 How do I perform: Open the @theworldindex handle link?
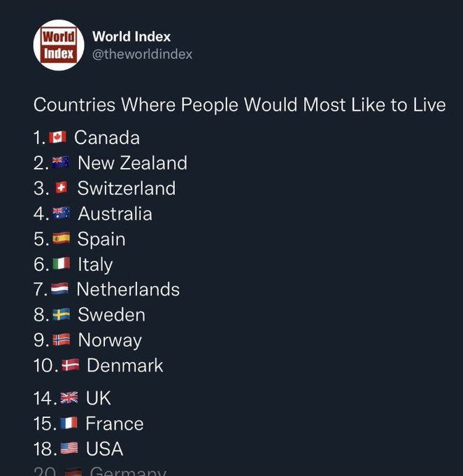pyautogui.click(x=142, y=54)
